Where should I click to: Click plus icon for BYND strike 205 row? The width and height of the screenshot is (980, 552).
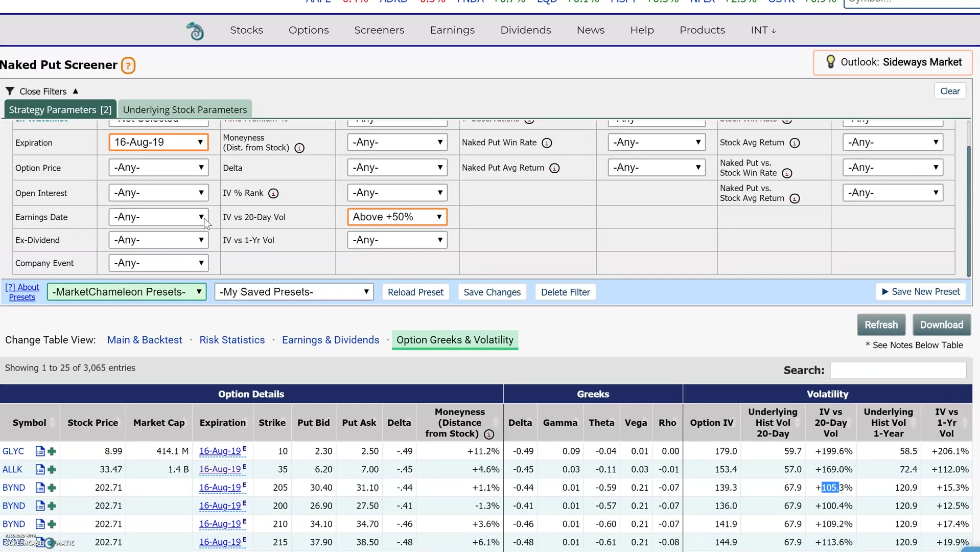[x=52, y=488]
